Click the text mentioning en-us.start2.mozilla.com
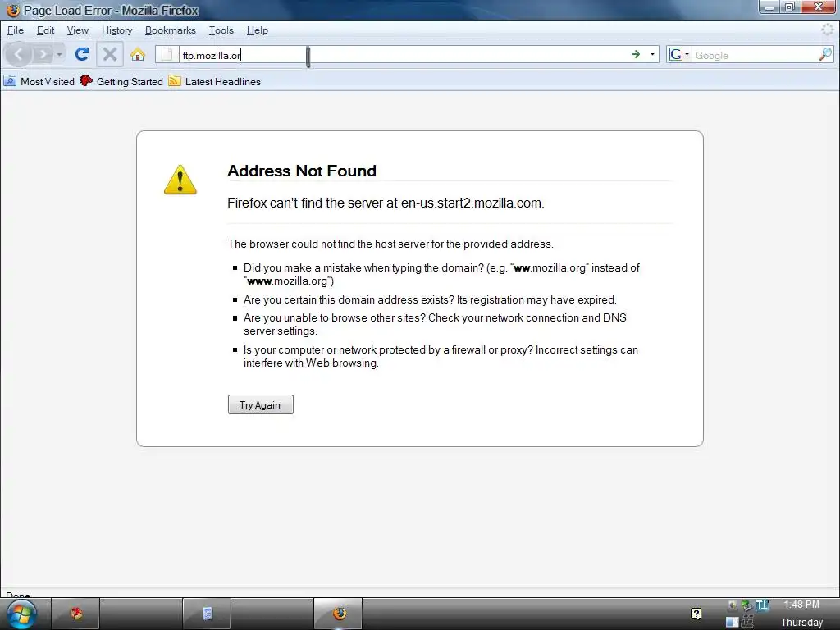This screenshot has width=840, height=630. click(386, 203)
